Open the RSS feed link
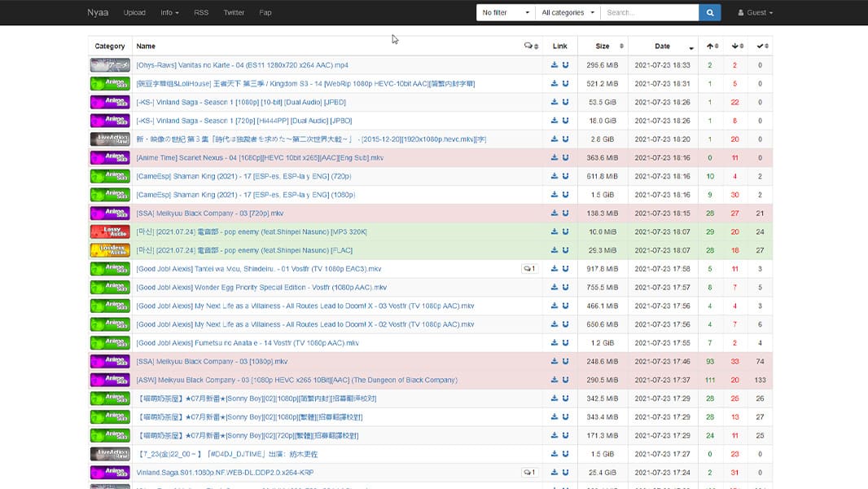Screen dimensions: 868x489 pyautogui.click(x=201, y=12)
